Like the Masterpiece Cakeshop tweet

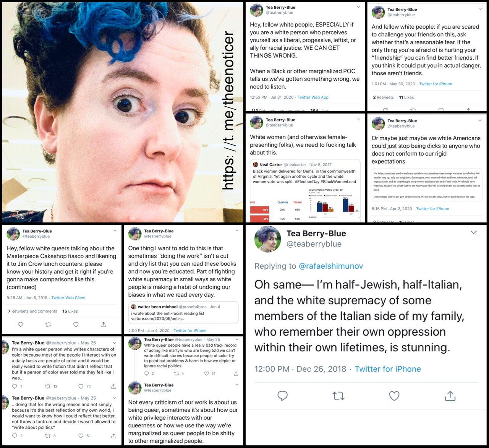(76, 325)
